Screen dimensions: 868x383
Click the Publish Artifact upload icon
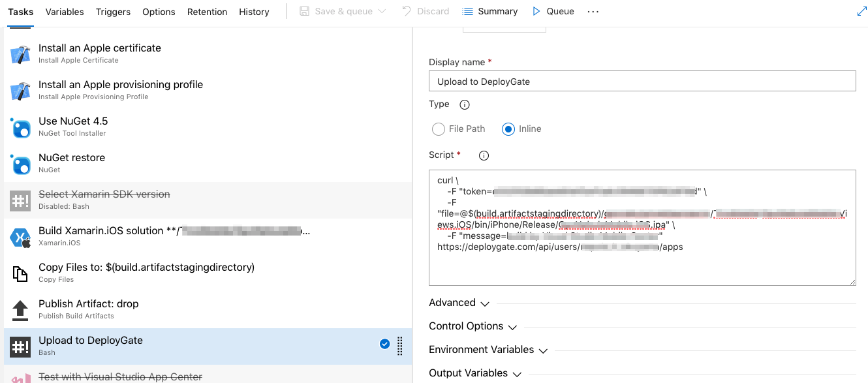point(20,310)
